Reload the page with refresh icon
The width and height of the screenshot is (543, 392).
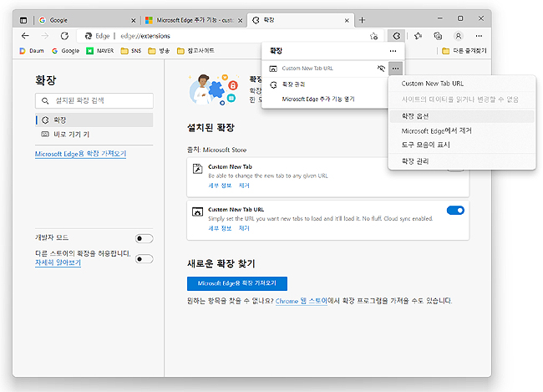(64, 36)
